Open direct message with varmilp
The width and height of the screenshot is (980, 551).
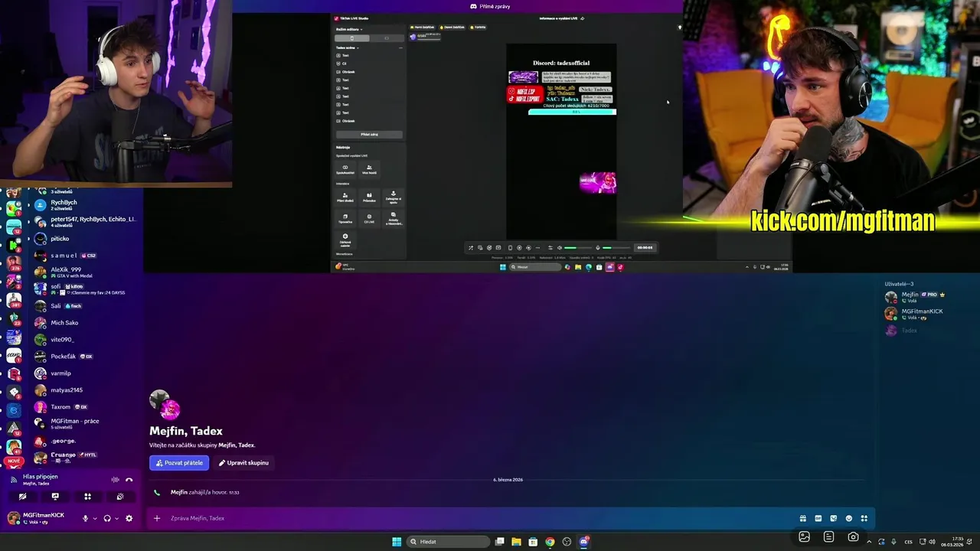(x=86, y=373)
